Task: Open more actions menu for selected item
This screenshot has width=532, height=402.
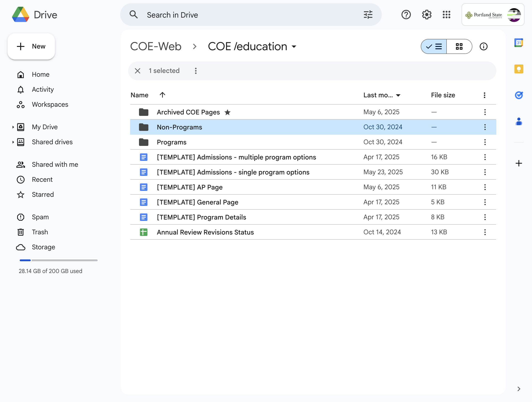Action: (x=196, y=71)
